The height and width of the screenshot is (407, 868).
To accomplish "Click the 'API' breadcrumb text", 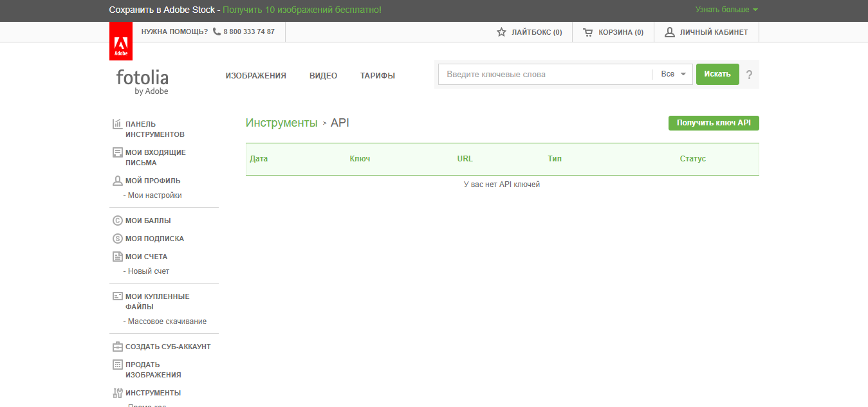I will (340, 123).
